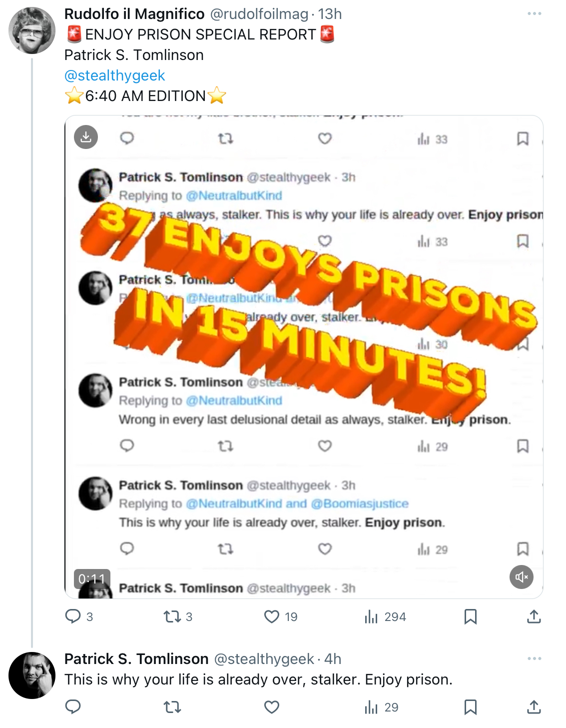Click Rudolfo il Magnifico's avatar picture
Viewport: 566px width, 728px height.
pyautogui.click(x=32, y=30)
